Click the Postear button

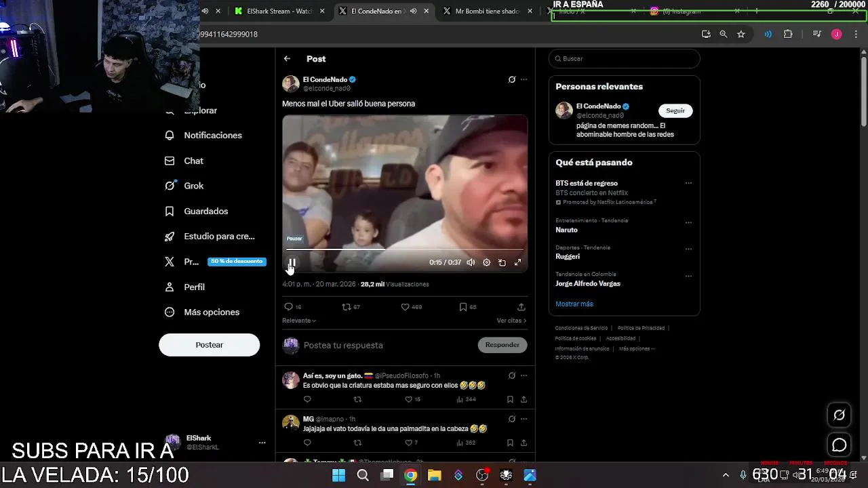[209, 345]
